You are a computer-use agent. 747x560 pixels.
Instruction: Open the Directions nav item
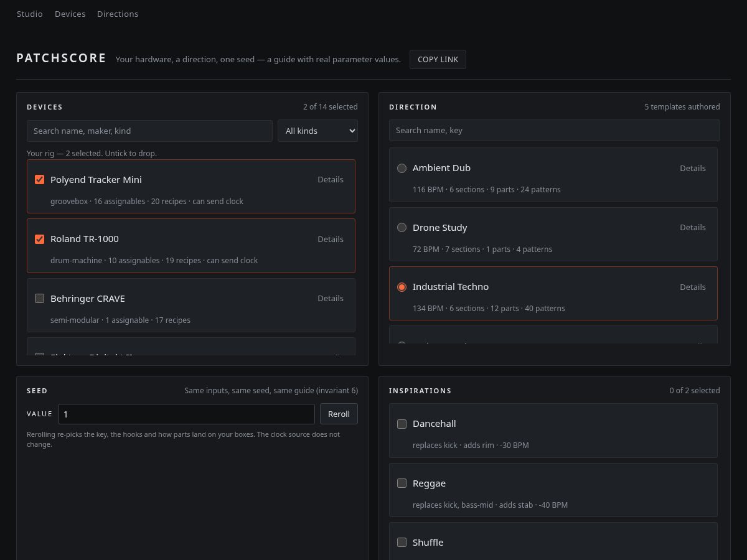118,14
